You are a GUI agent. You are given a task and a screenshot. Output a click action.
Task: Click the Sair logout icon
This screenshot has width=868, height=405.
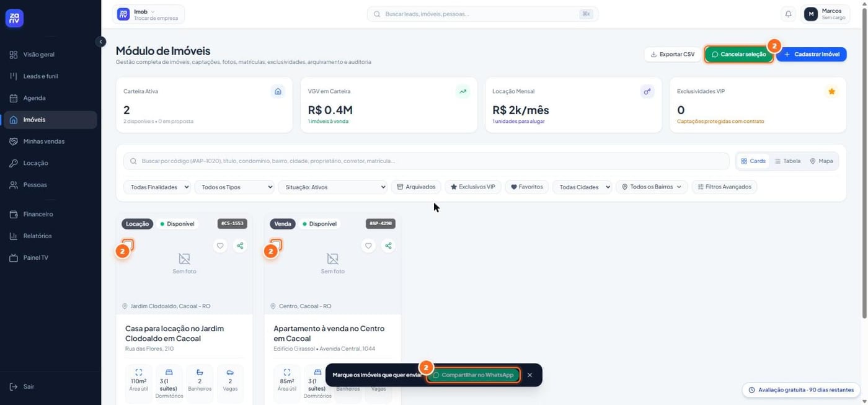(14, 386)
